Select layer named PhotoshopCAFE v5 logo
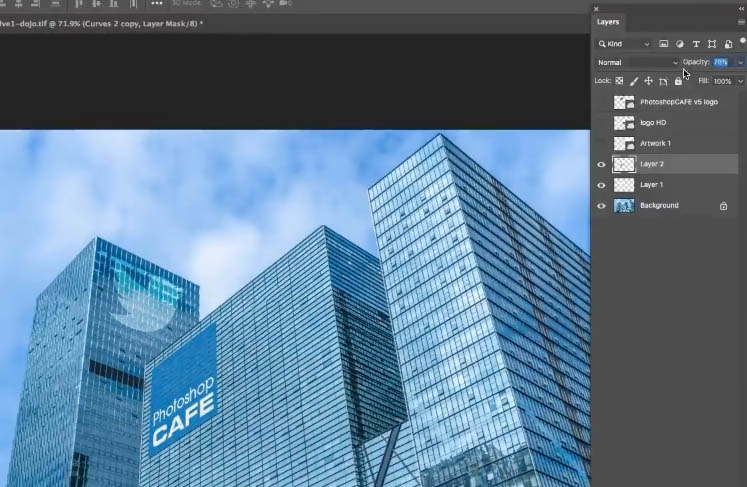 pyautogui.click(x=679, y=102)
